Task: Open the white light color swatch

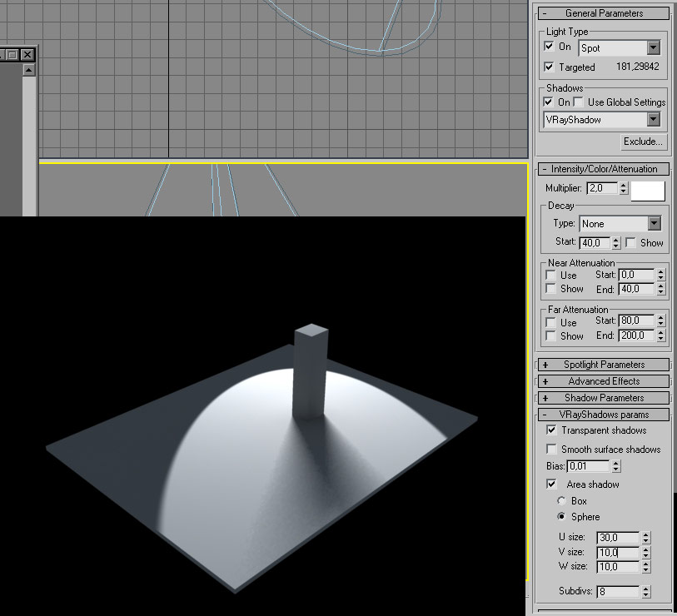Action: [x=648, y=191]
